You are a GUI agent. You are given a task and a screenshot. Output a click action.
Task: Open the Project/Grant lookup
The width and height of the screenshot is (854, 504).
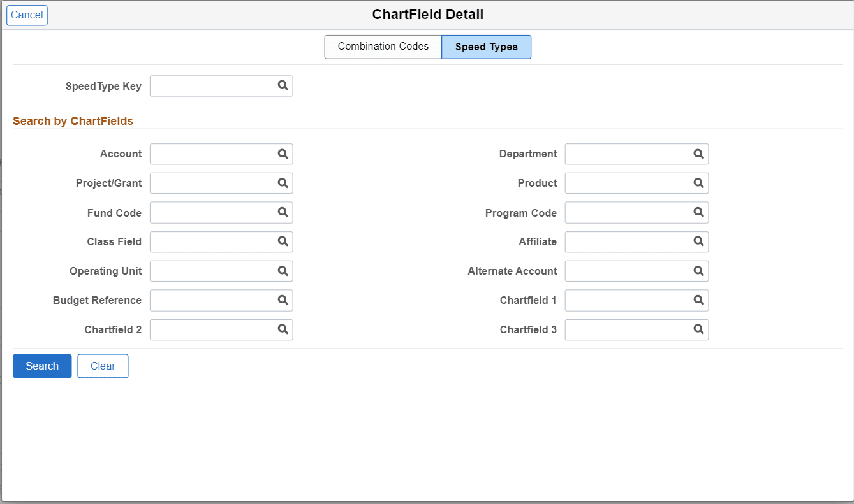click(x=283, y=183)
